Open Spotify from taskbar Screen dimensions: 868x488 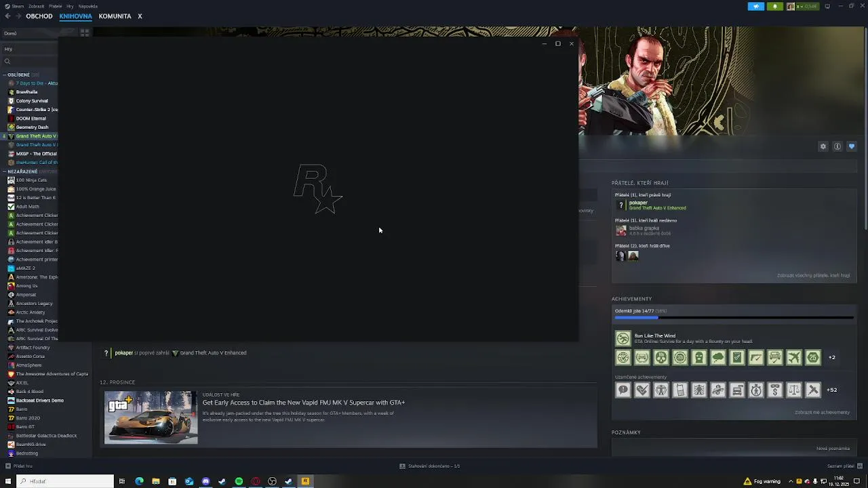point(239,481)
